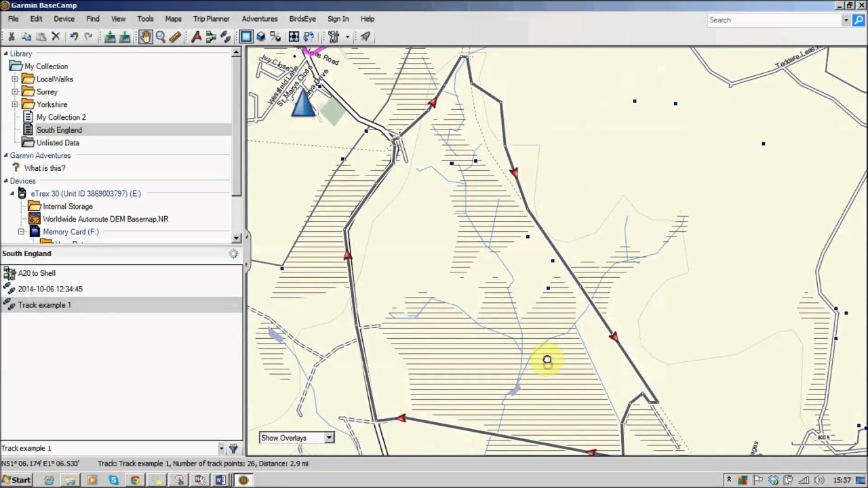868x488 pixels.
Task: Select the My Collection folder
Action: 46,66
